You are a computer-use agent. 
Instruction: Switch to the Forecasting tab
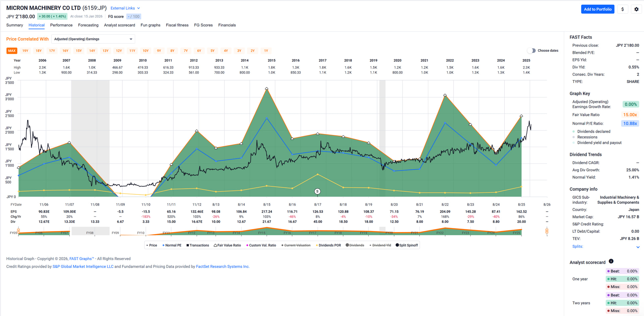point(88,25)
